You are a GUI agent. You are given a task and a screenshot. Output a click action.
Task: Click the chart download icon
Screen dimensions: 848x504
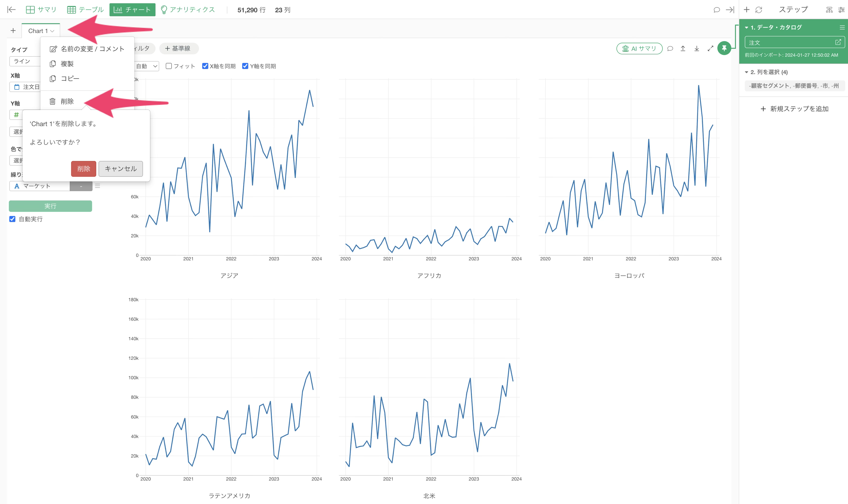pos(696,49)
